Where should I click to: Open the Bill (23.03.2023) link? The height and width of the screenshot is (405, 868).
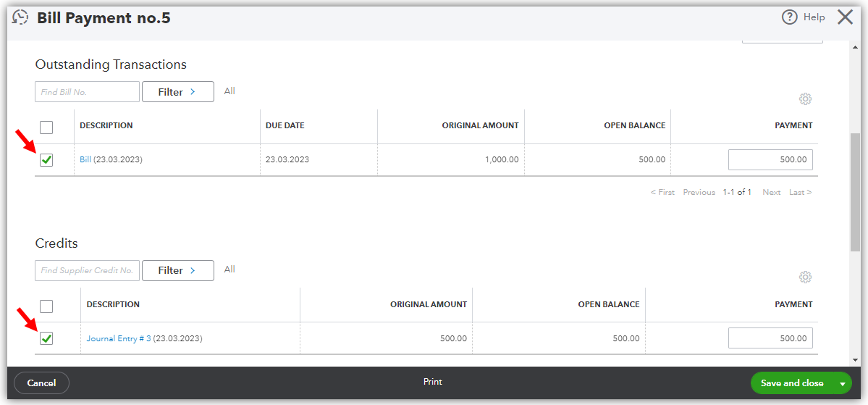point(85,159)
